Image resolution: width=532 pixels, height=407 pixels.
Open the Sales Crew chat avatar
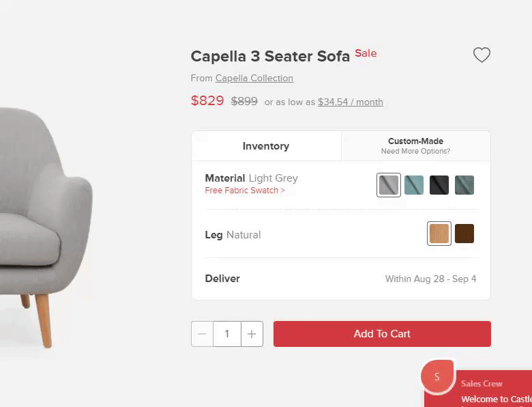click(x=437, y=376)
